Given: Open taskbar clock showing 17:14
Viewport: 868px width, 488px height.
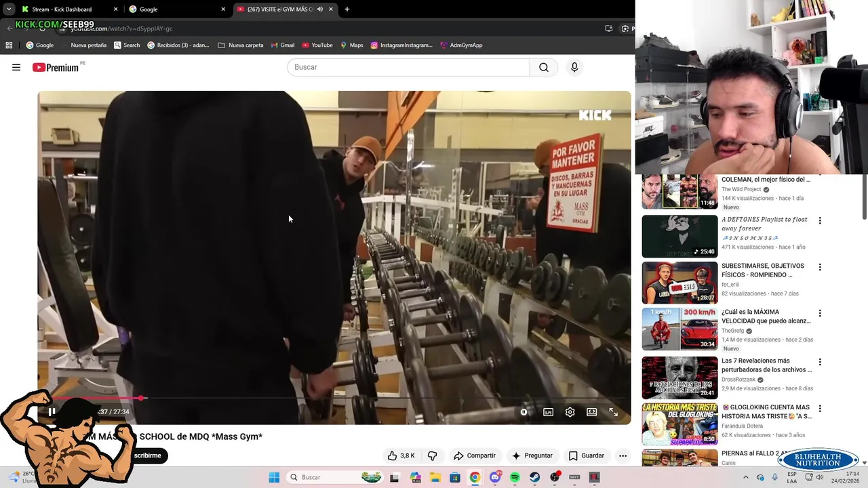Looking at the screenshot, I should click(x=847, y=477).
